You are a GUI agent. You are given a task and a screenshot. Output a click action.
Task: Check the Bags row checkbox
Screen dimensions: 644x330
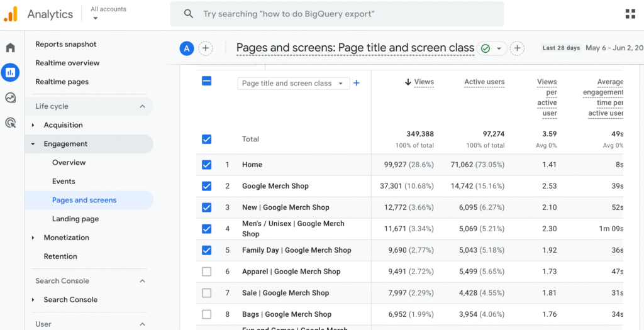(x=206, y=314)
